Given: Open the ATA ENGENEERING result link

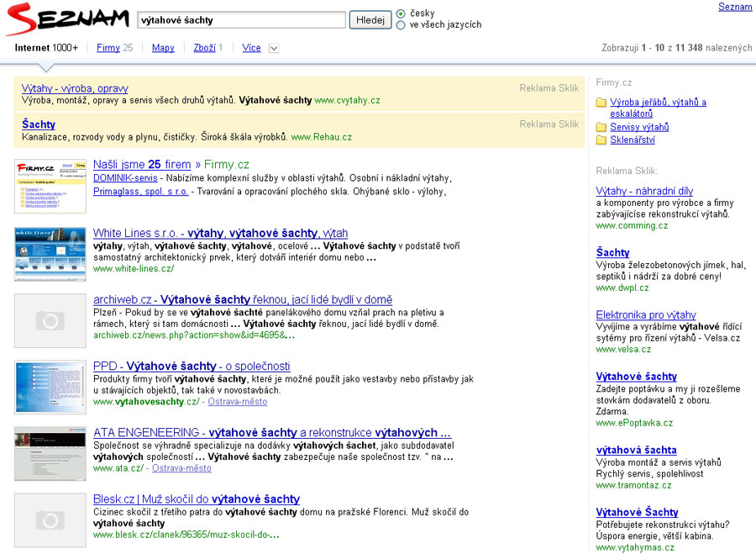Looking at the screenshot, I should pos(272,432).
